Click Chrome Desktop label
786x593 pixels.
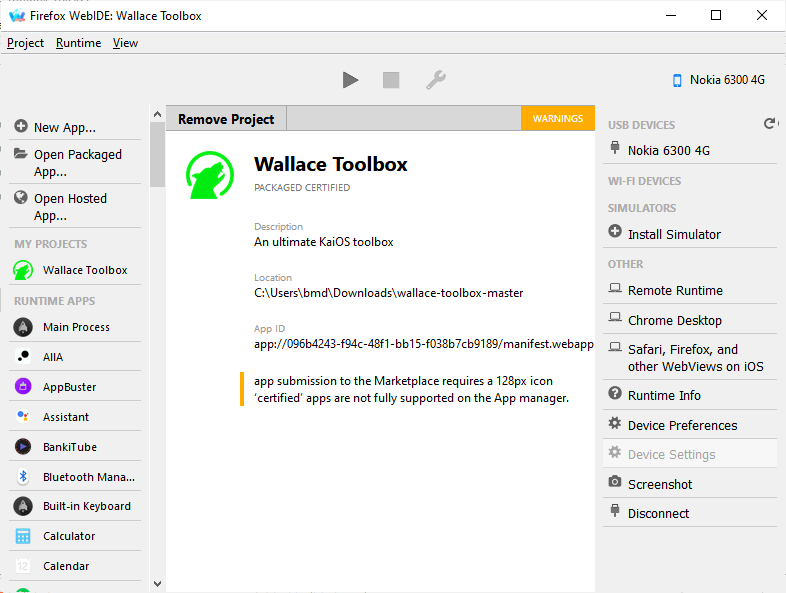point(675,320)
